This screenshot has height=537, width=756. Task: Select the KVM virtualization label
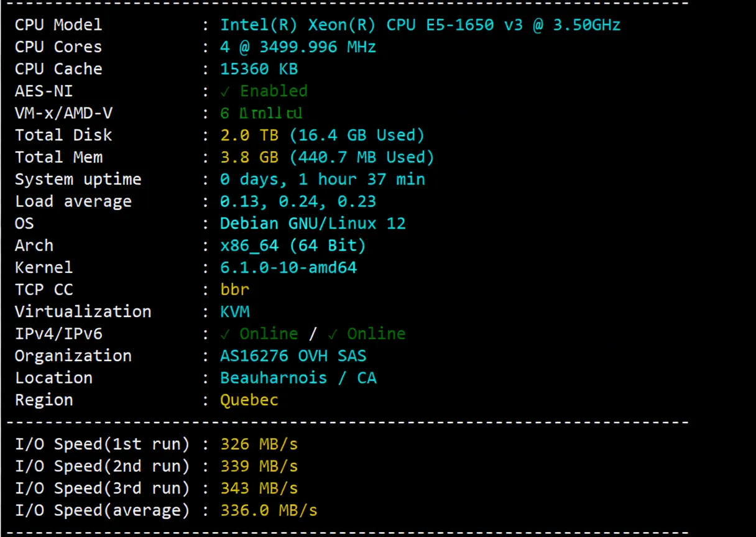235,311
